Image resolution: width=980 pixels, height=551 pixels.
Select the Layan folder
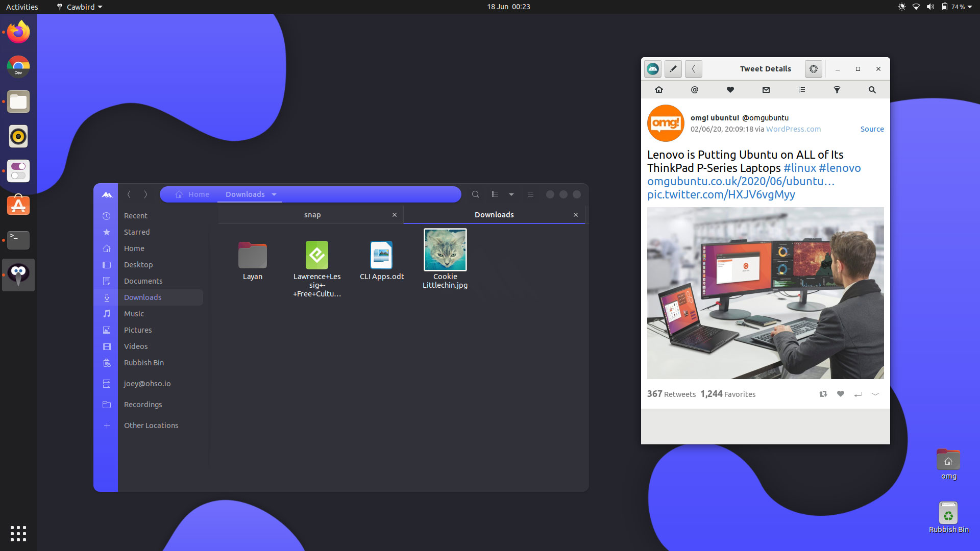[x=253, y=261]
